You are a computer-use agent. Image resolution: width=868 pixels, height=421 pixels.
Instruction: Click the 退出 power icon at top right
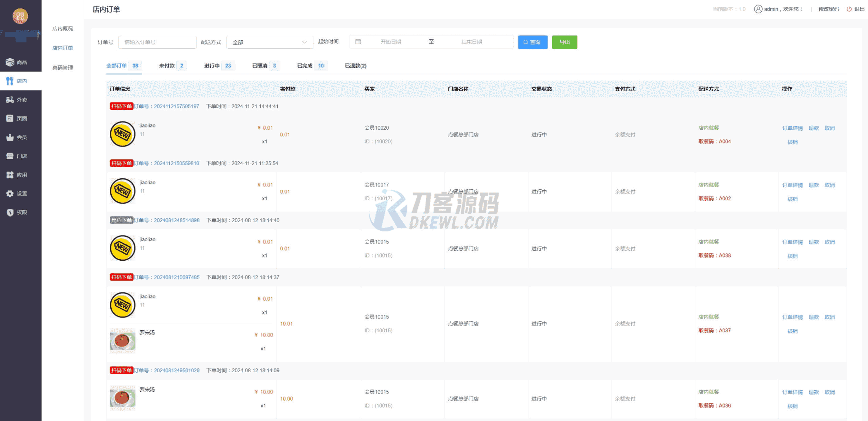pyautogui.click(x=849, y=9)
